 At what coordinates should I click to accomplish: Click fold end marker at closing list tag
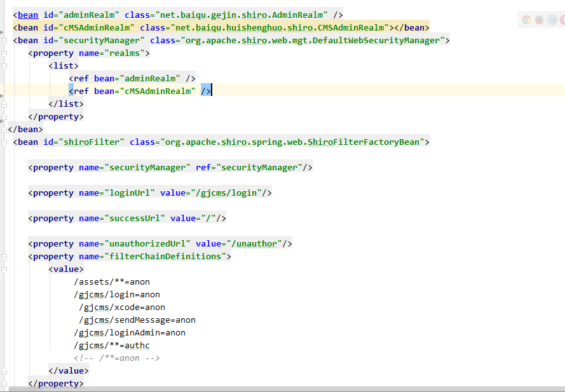coord(4,104)
